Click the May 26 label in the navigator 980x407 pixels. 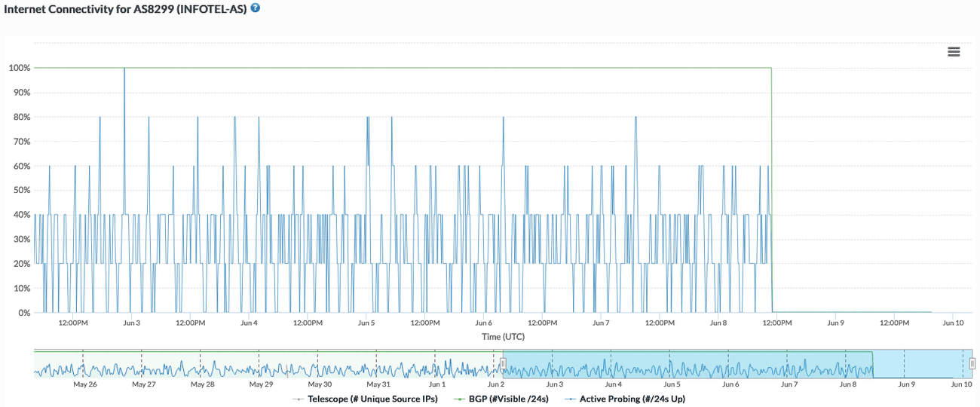tap(84, 384)
